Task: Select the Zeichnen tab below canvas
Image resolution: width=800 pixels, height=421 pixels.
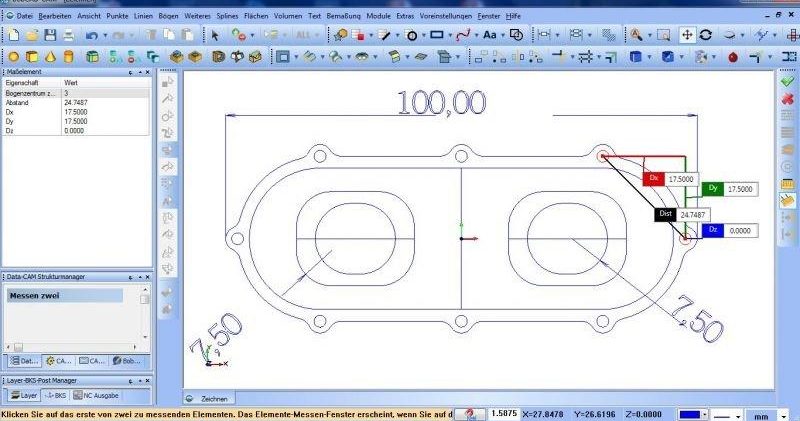Action: (x=208, y=399)
